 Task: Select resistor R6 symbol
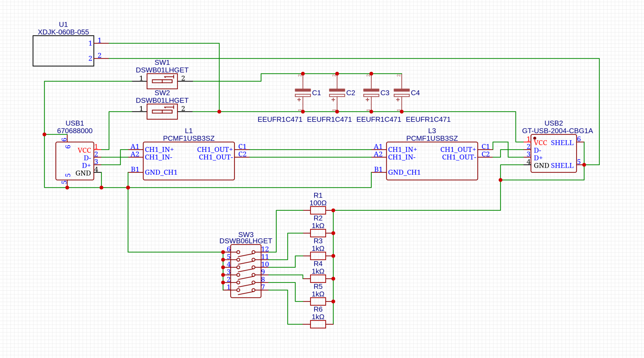click(318, 324)
